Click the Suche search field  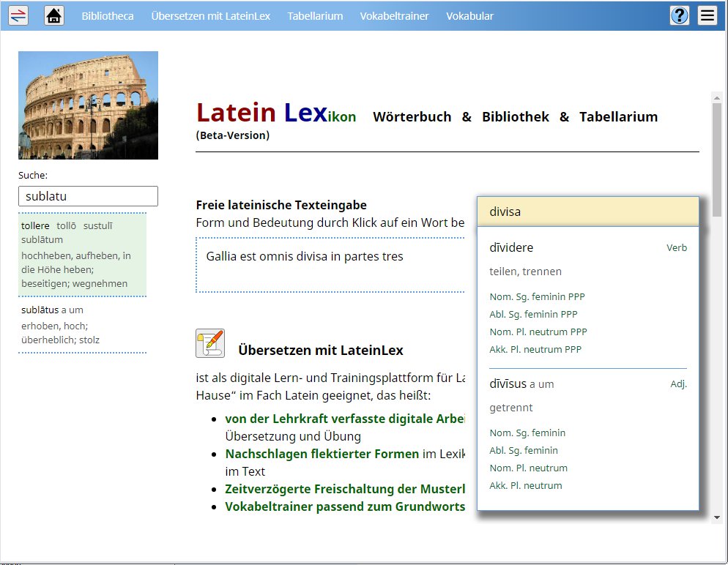88,196
